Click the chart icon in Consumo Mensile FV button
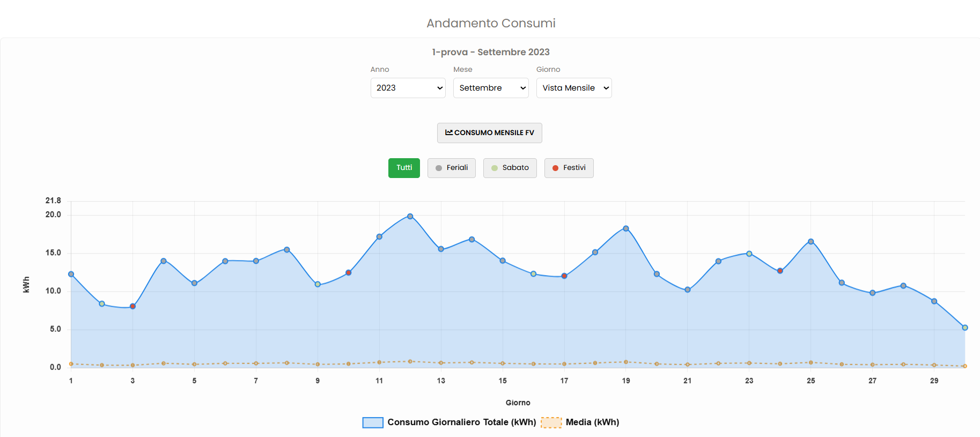The image size is (980, 437). [449, 132]
